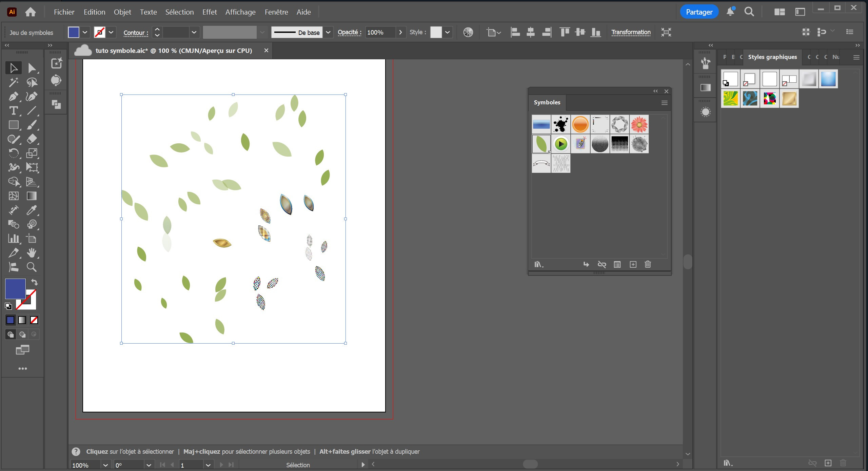Viewport: 868px width, 471px height.
Task: Select the Rotate tool
Action: pos(13,153)
